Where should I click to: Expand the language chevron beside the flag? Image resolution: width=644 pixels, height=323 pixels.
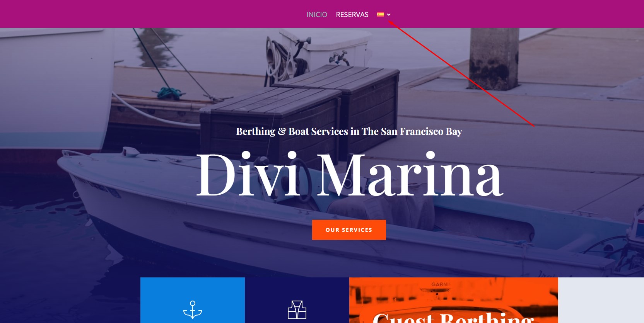pyautogui.click(x=389, y=15)
